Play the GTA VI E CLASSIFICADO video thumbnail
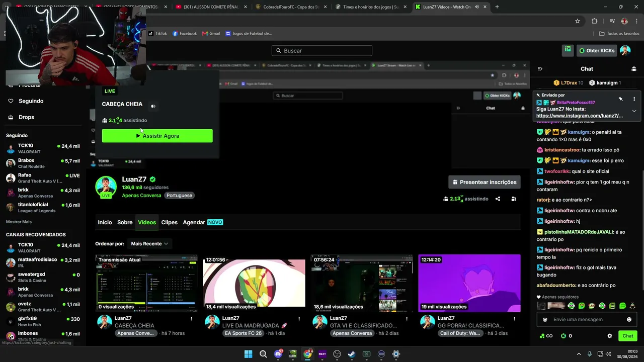This screenshot has height=362, width=644. pyautogui.click(x=362, y=283)
